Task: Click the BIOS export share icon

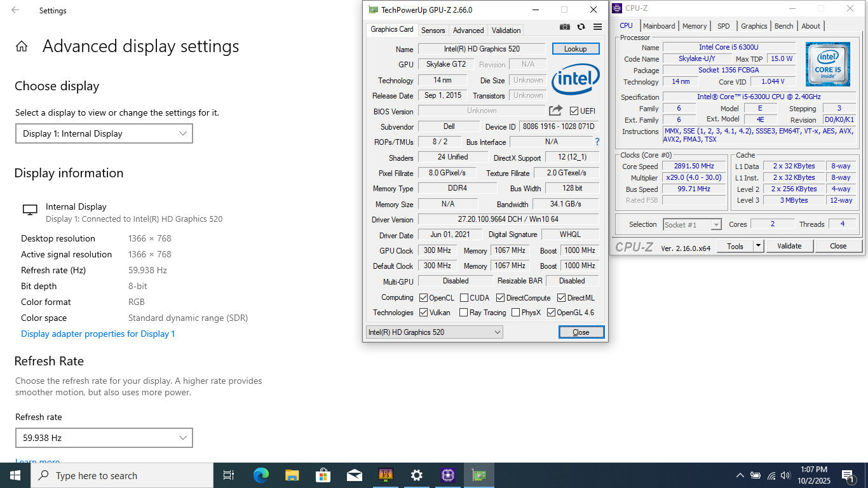Action: click(x=555, y=111)
